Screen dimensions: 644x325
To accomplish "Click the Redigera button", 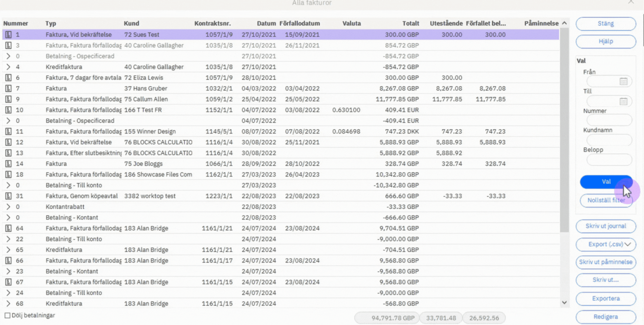I will pyautogui.click(x=606, y=316).
